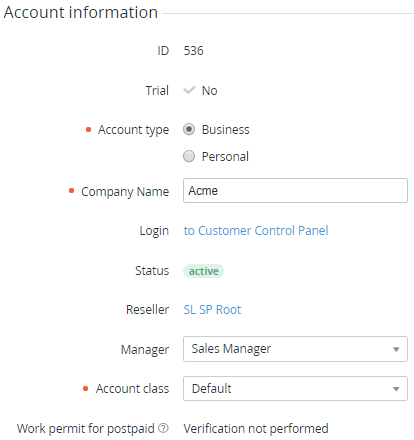
Task: Click the Company Name field label
Action: 125,192
